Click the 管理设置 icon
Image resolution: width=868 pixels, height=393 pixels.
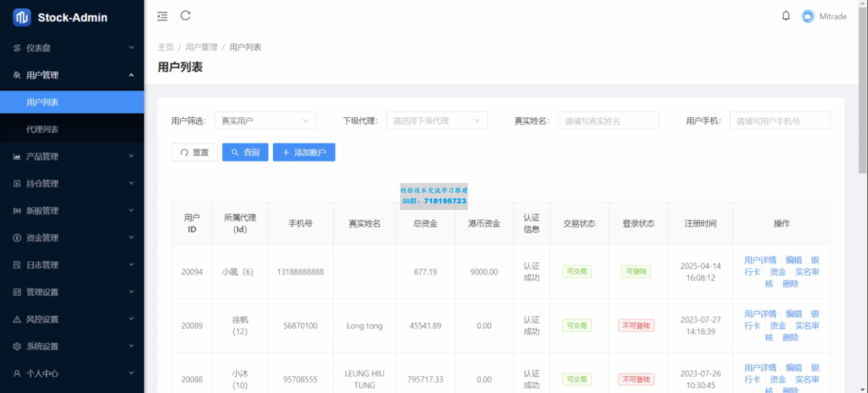click(17, 292)
